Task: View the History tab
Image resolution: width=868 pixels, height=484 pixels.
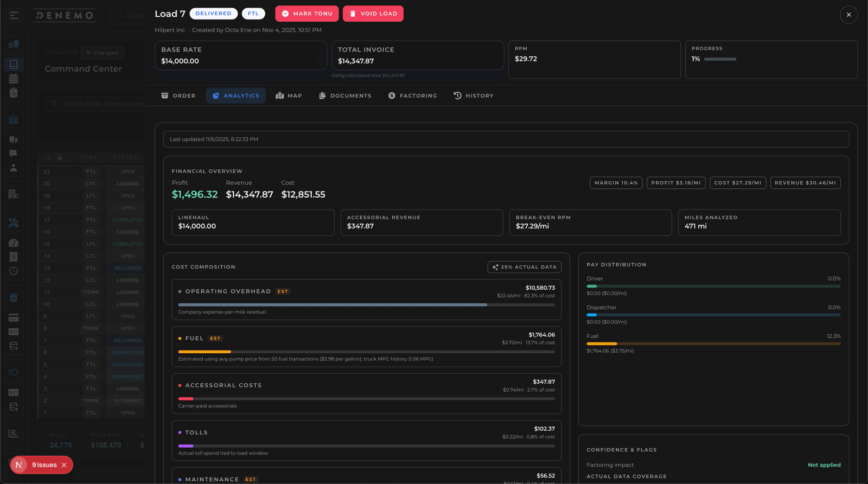Action: click(x=474, y=95)
